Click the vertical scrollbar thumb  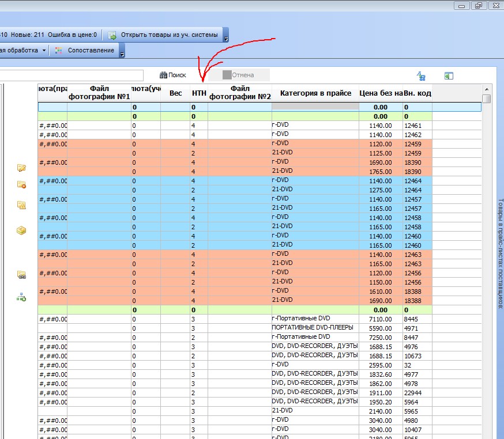487,99
